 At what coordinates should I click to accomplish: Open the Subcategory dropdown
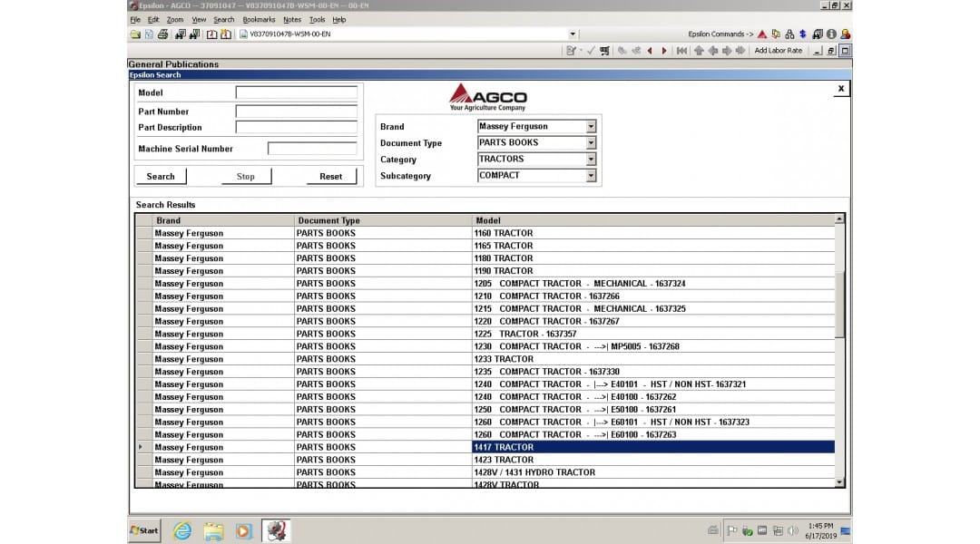pos(591,176)
